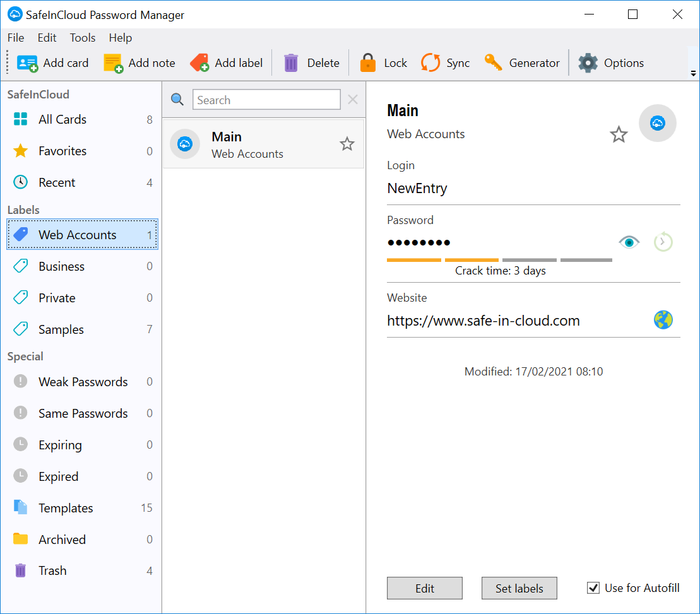
Task: Select the Private label
Action: pos(82,298)
